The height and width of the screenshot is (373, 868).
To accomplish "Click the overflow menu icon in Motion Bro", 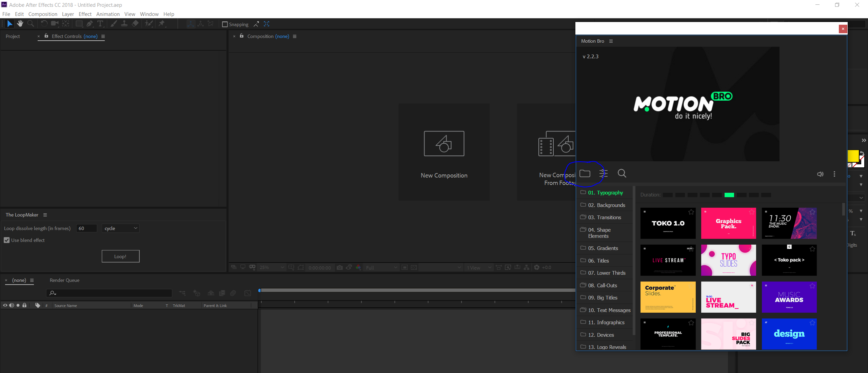I will click(x=835, y=174).
